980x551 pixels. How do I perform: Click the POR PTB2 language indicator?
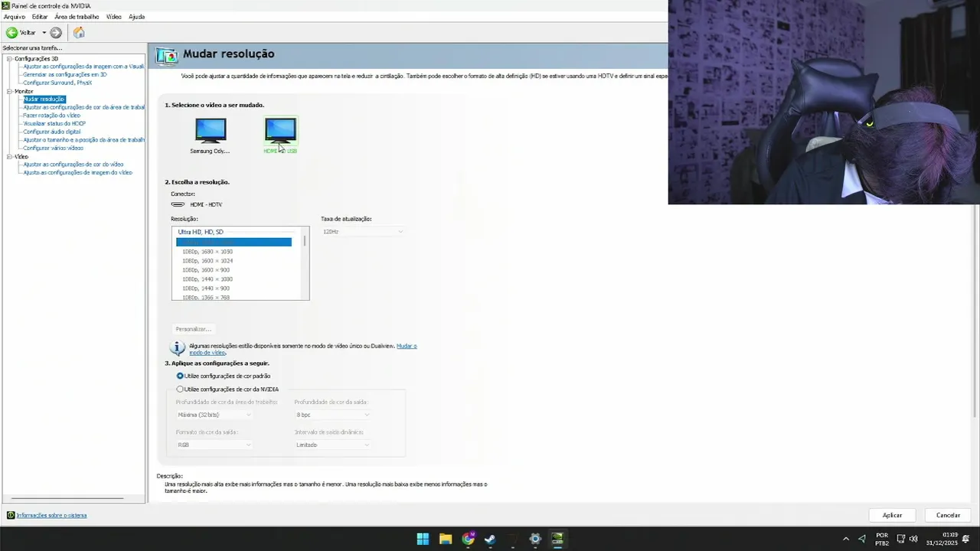pyautogui.click(x=882, y=539)
